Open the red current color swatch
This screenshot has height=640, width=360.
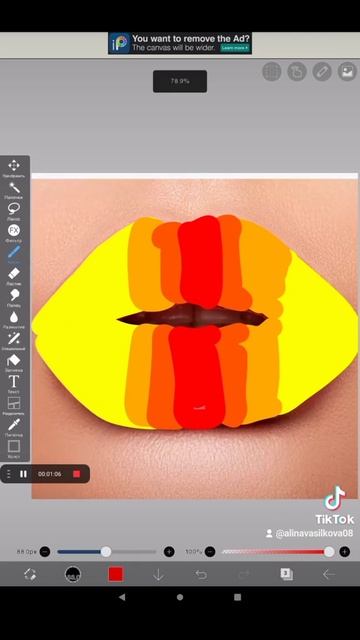click(116, 574)
